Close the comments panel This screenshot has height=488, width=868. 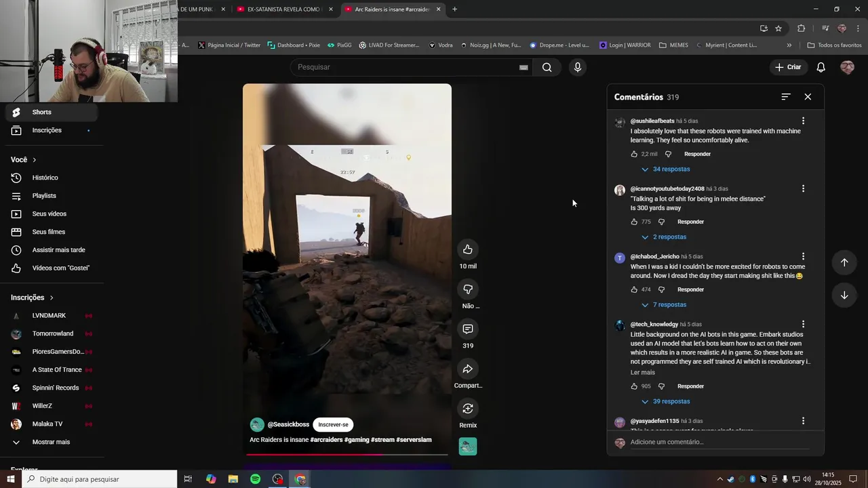tap(808, 97)
